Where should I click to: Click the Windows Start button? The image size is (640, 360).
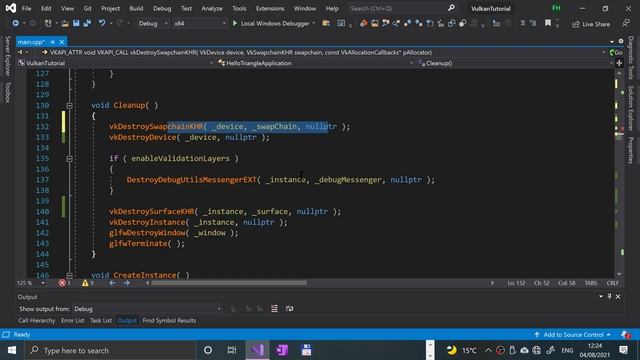pos(12,350)
